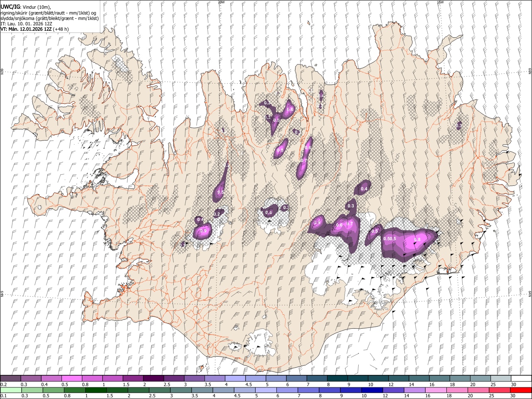Image resolution: width=532 pixels, height=399 pixels.
Task: Select the "2.5" label in the bottom legend row
Action: pos(152,396)
